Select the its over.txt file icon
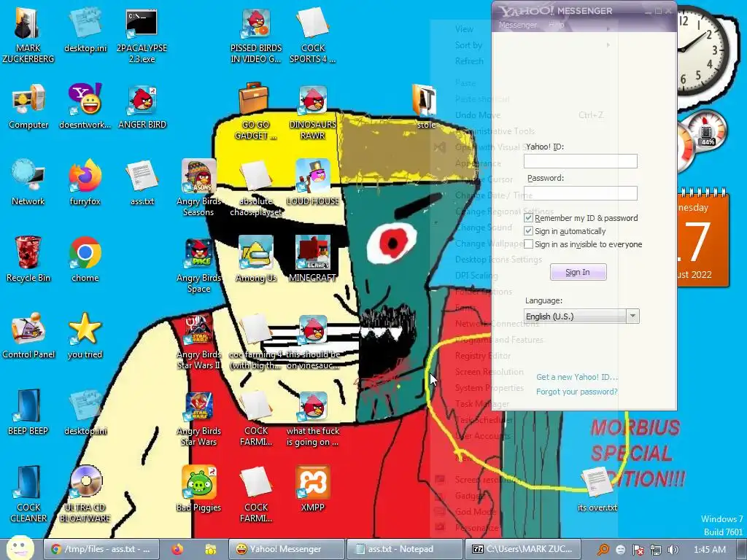Image resolution: width=747 pixels, height=560 pixels. pos(597,489)
